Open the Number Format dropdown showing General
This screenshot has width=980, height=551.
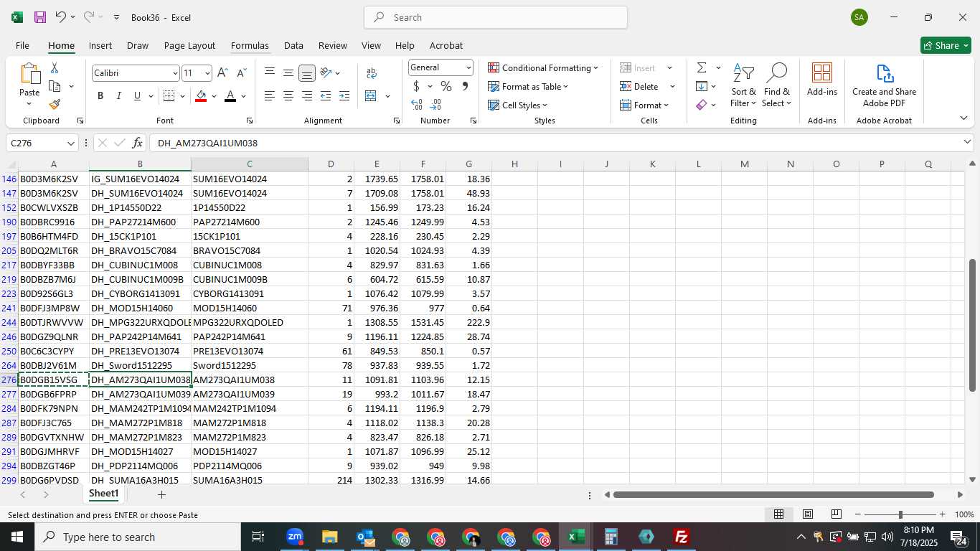coord(468,67)
